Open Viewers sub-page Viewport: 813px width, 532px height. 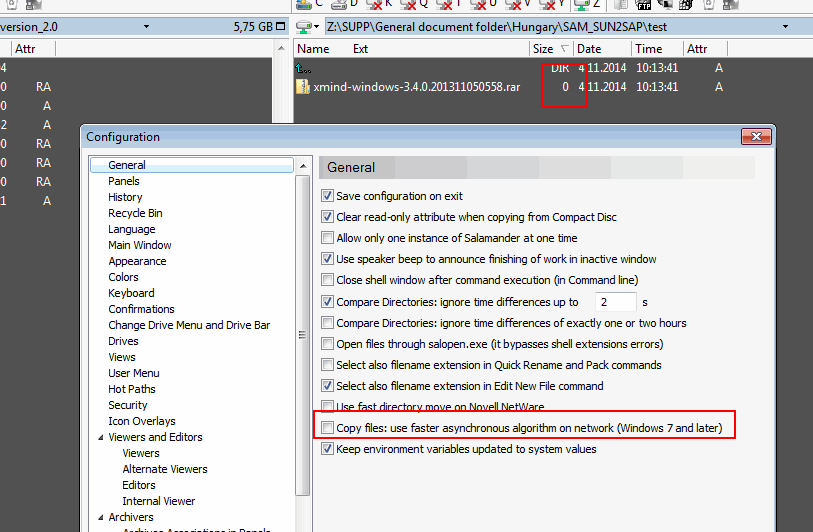pyautogui.click(x=141, y=453)
